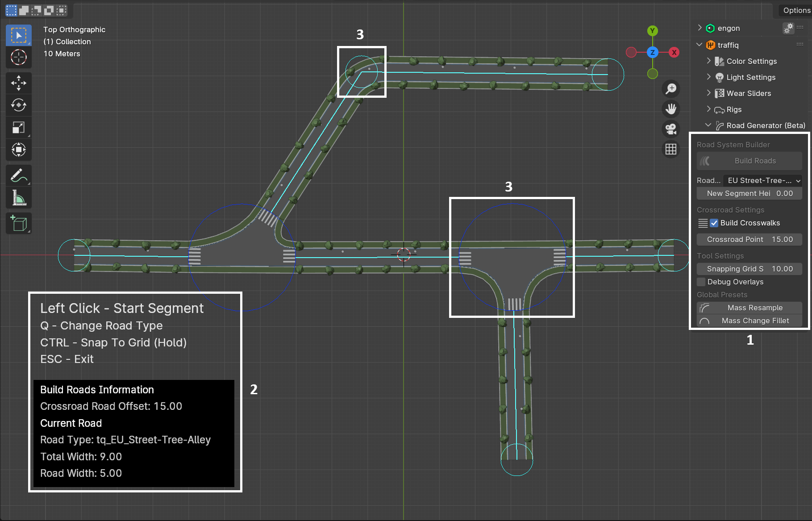
Task: Collapse the Road Generator (Beta) panel
Action: click(708, 125)
